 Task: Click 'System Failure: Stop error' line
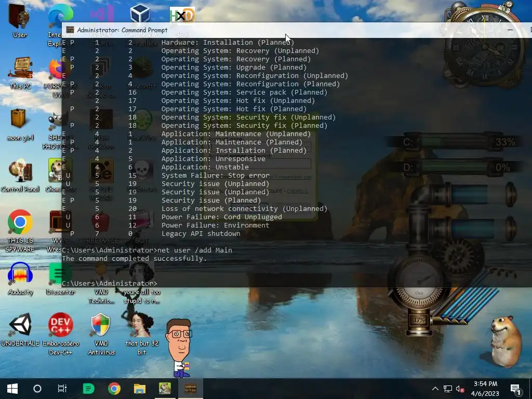(216, 176)
